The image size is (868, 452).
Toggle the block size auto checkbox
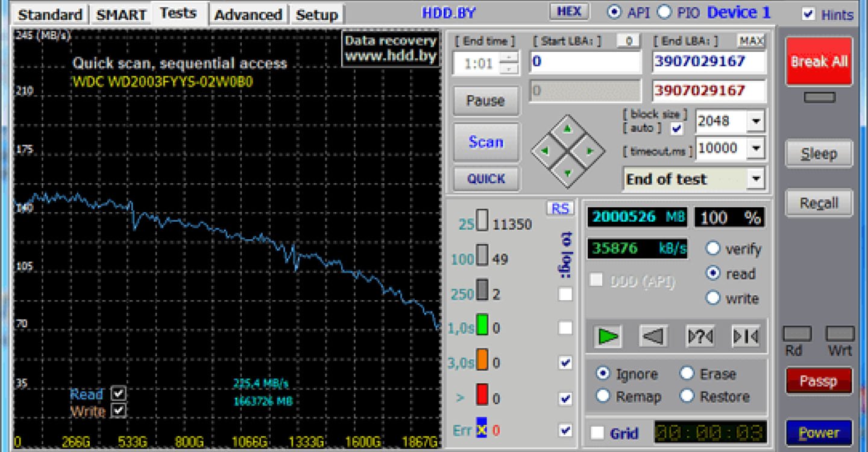(x=677, y=128)
